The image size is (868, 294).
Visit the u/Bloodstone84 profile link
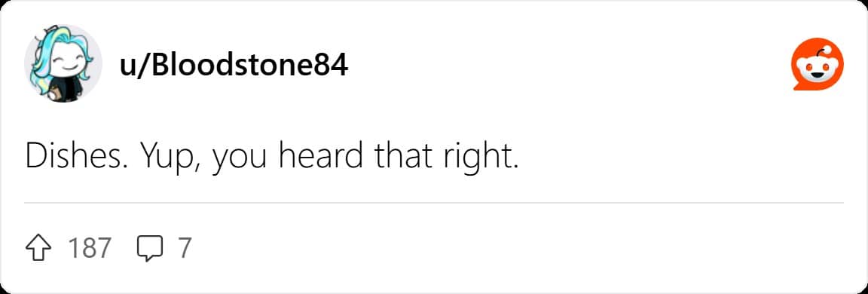point(234,66)
